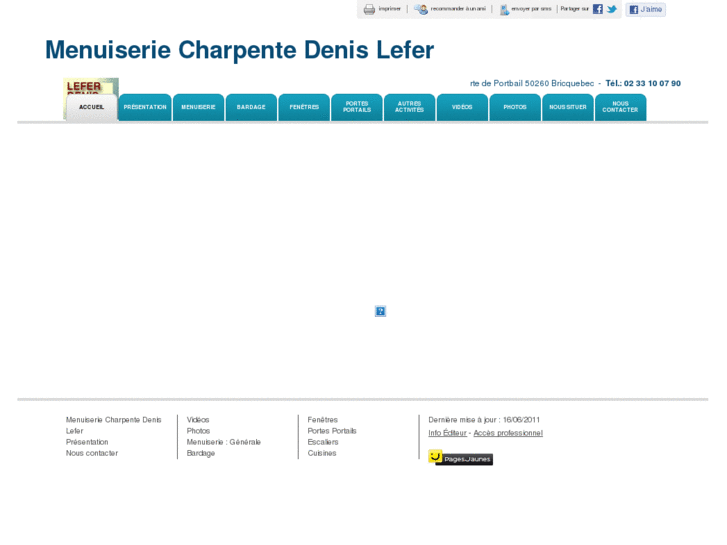Open the PagesJaunes logo
This screenshot has width=727, height=545.
460,458
